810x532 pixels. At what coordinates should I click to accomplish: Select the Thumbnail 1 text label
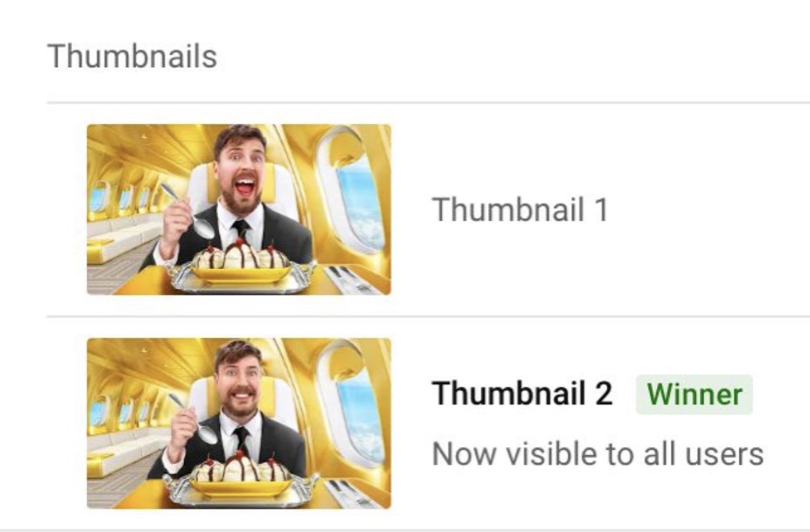pyautogui.click(x=521, y=210)
